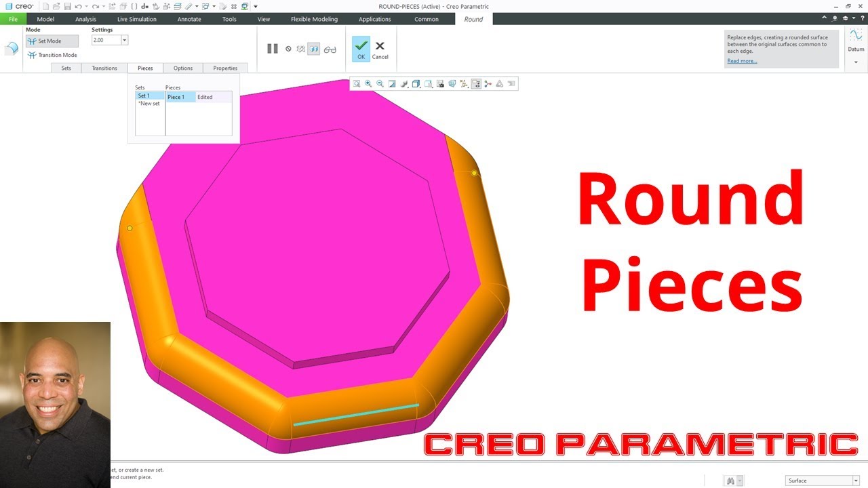Open the Windows switcher dropdown arrow
Image resolution: width=868 pixels, height=488 pixels.
pyautogui.click(x=214, y=6)
